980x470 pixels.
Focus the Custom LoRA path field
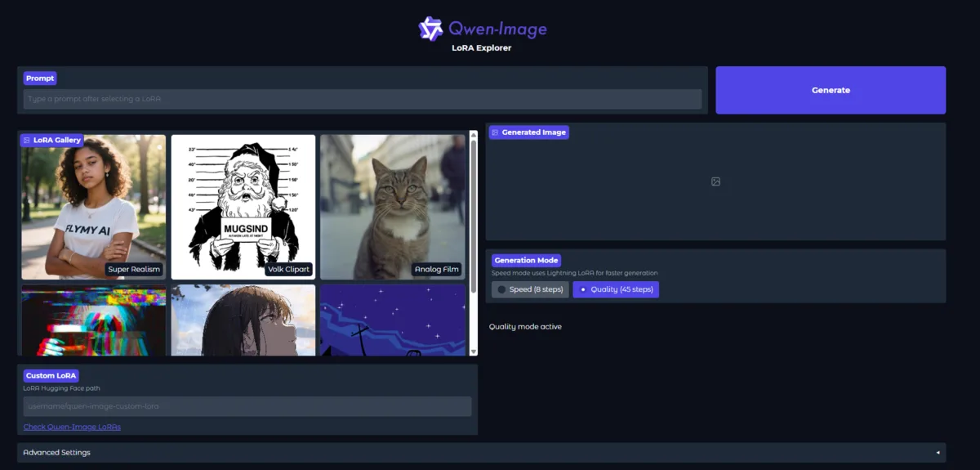click(247, 406)
